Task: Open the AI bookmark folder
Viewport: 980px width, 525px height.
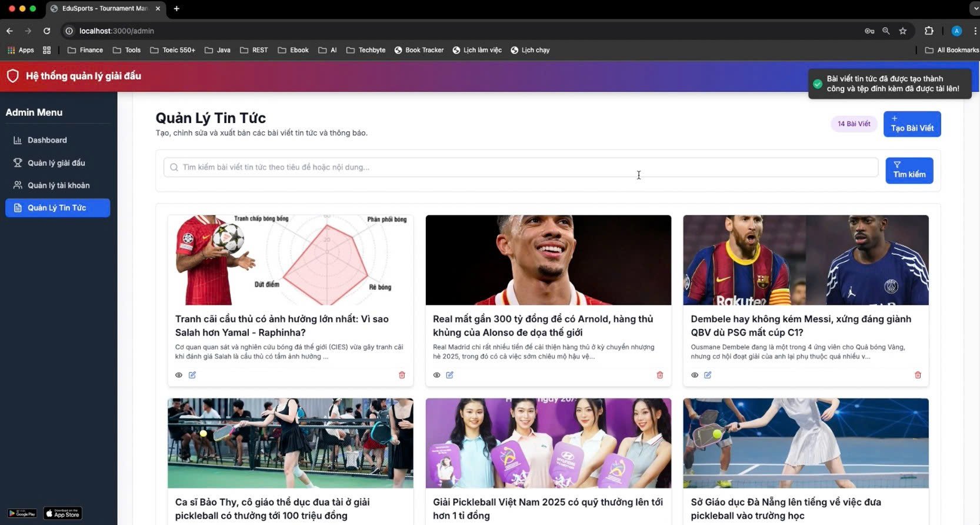Action: coord(327,50)
